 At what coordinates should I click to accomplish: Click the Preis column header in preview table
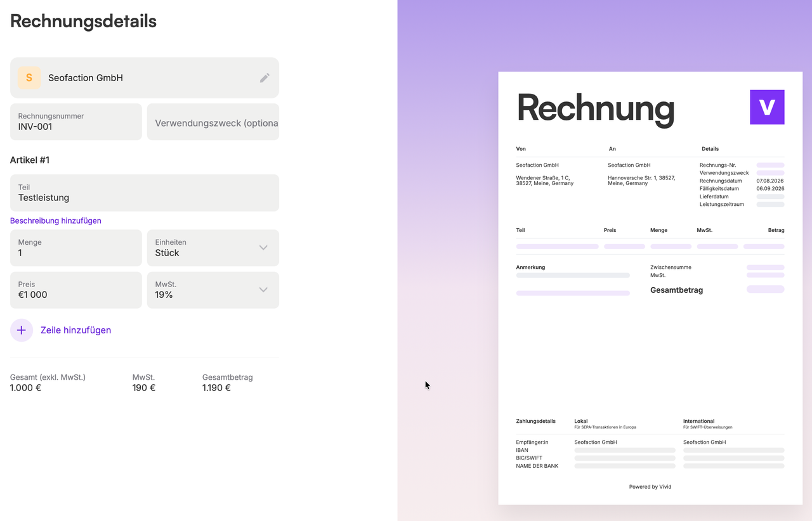point(610,230)
